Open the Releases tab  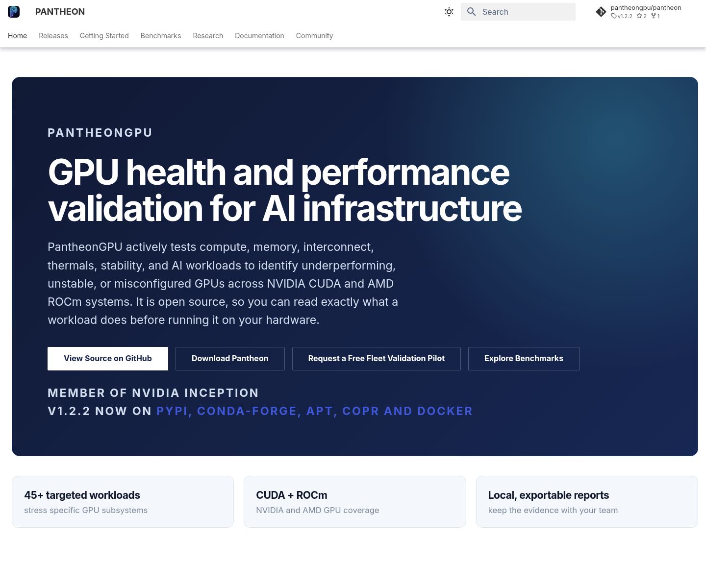53,36
